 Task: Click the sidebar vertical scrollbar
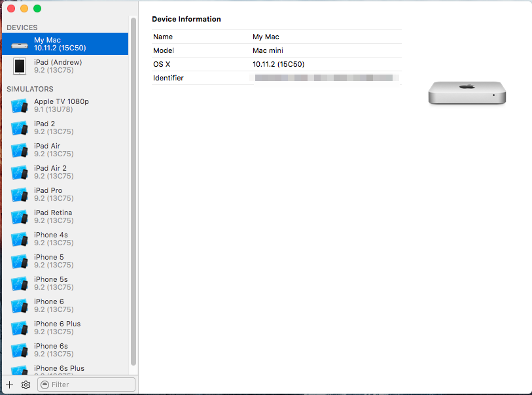(133, 192)
